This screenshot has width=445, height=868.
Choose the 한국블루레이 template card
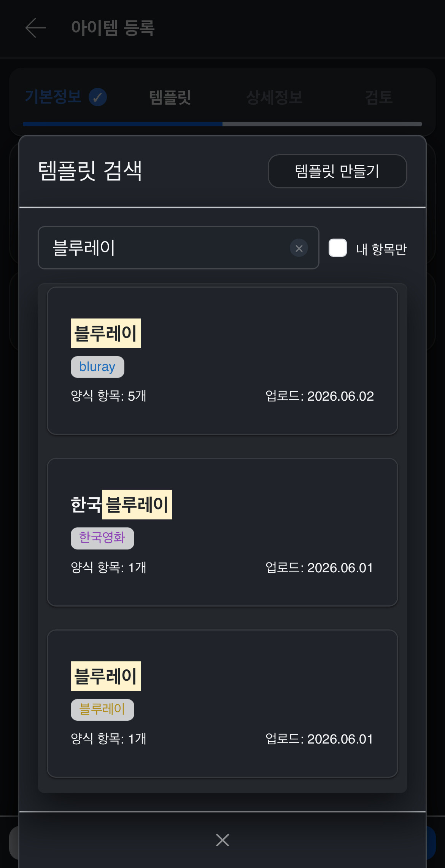(x=222, y=532)
